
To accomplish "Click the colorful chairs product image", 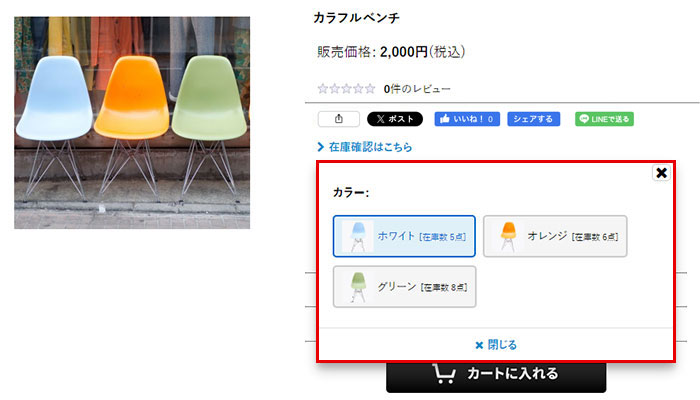I will click(132, 123).
